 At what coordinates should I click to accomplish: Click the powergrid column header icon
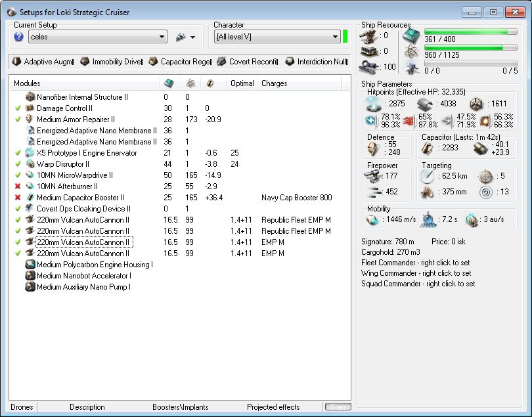tap(190, 83)
